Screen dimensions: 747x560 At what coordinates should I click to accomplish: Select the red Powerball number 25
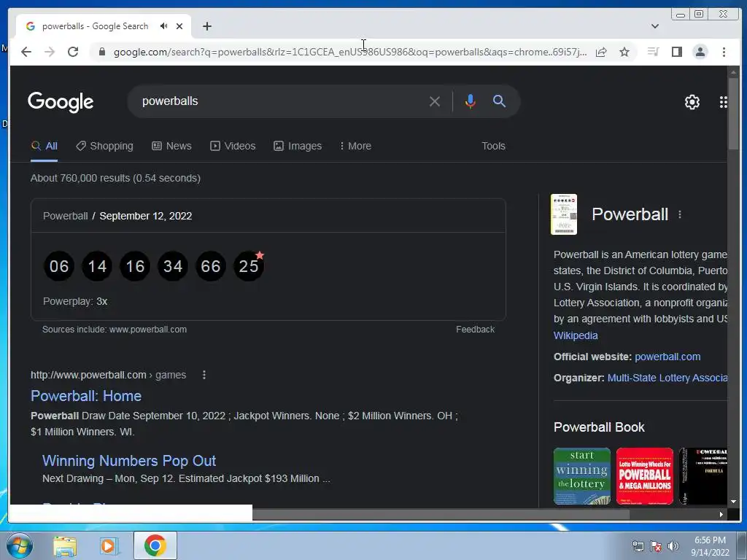click(x=249, y=266)
